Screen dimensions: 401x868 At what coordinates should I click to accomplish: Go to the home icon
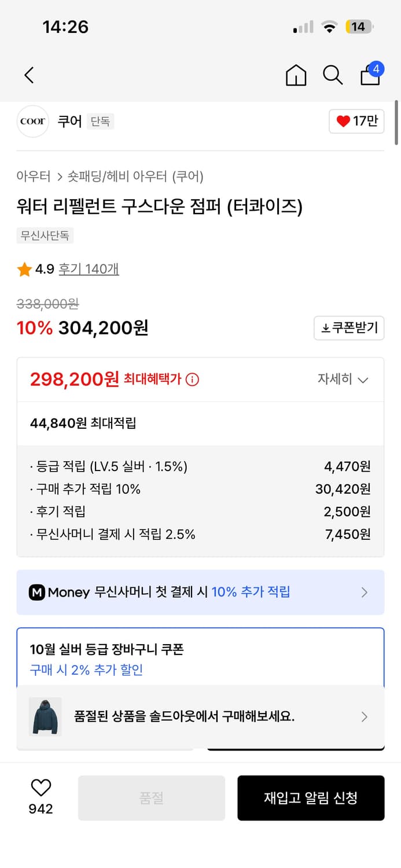point(296,75)
